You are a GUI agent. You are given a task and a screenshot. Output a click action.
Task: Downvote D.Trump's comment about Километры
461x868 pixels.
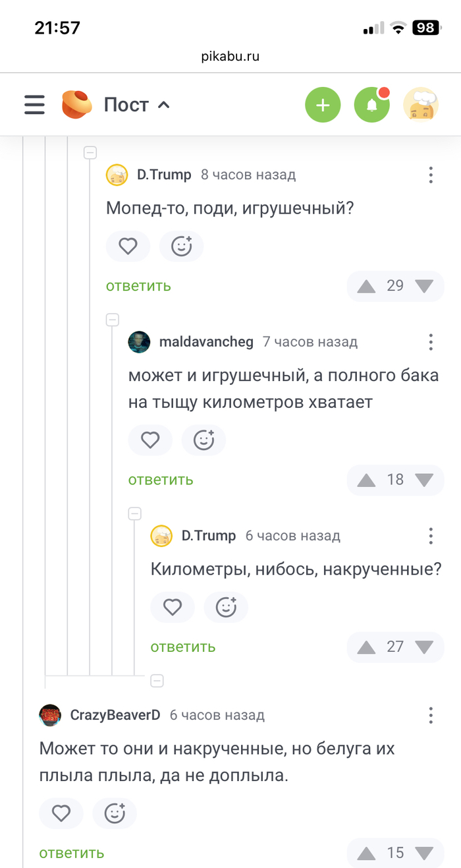[425, 647]
